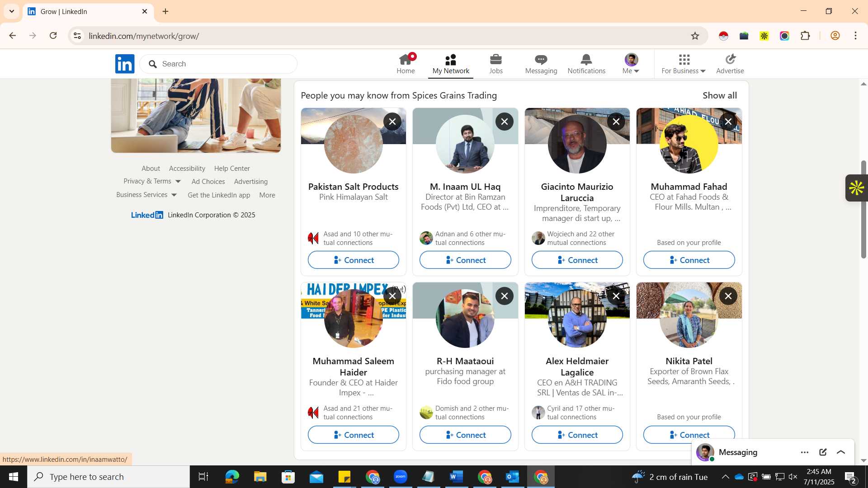The height and width of the screenshot is (488, 868).
Task: Open Windows notification center
Action: pyautogui.click(x=850, y=477)
